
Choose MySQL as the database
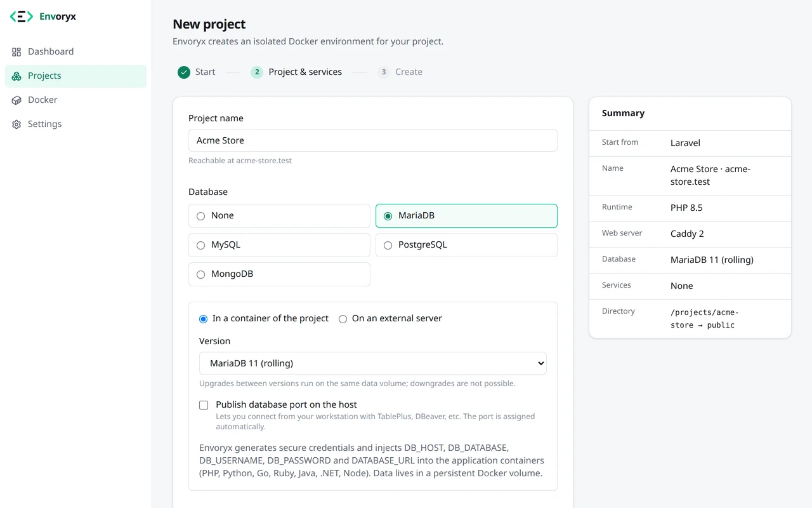[279, 245]
